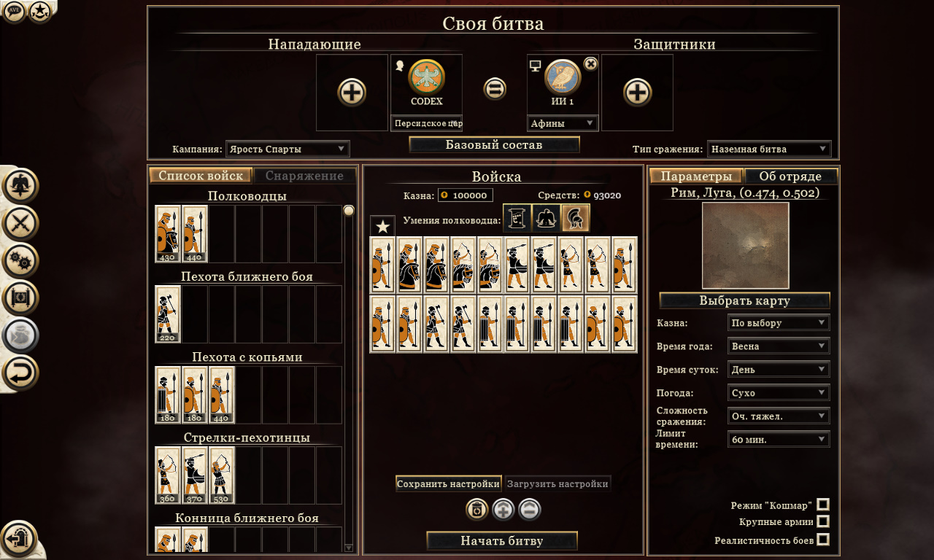
Task: Open the Персидское царство faction dropdown
Action: (x=427, y=123)
